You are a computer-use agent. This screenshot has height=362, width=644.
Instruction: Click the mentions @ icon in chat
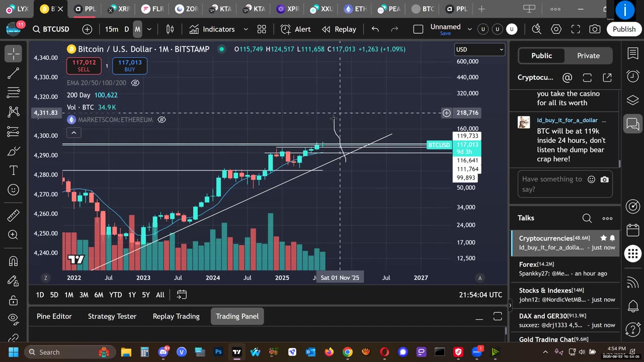568,77
